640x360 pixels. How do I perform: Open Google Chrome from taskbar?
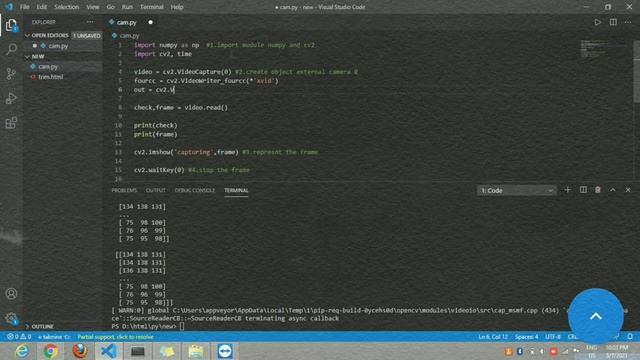(x=50, y=351)
